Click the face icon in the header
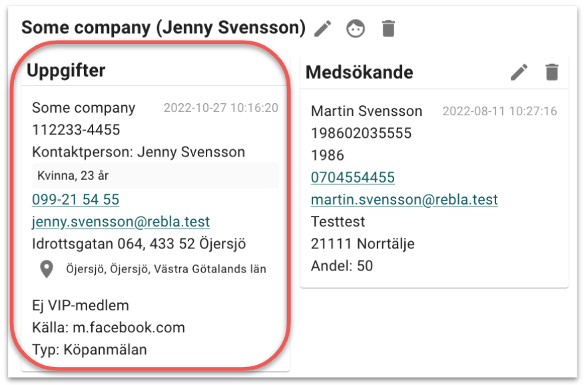 click(356, 29)
